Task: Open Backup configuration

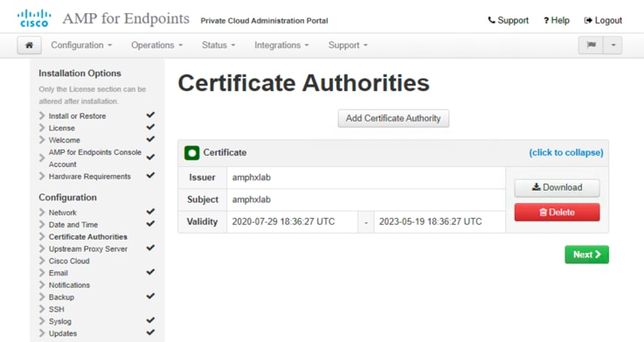Action: coord(62,297)
